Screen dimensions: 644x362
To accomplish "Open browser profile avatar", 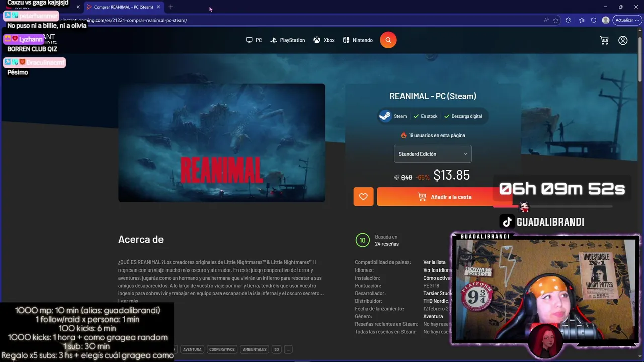I will pyautogui.click(x=606, y=20).
